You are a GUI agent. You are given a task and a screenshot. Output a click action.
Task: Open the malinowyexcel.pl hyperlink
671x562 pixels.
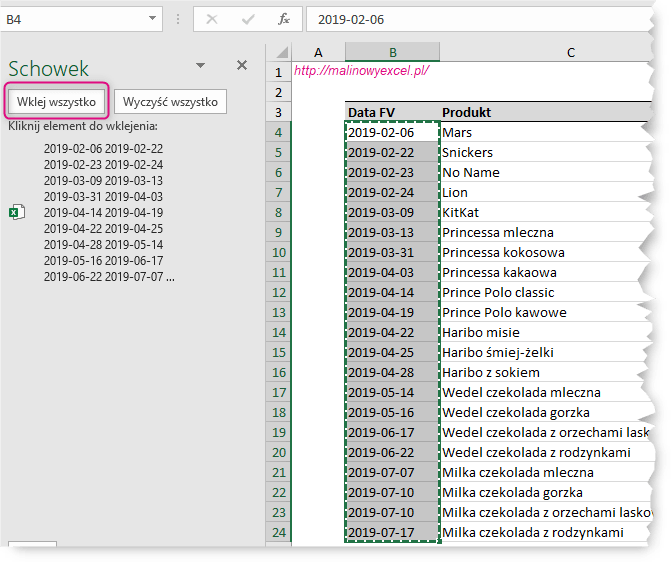point(361,71)
